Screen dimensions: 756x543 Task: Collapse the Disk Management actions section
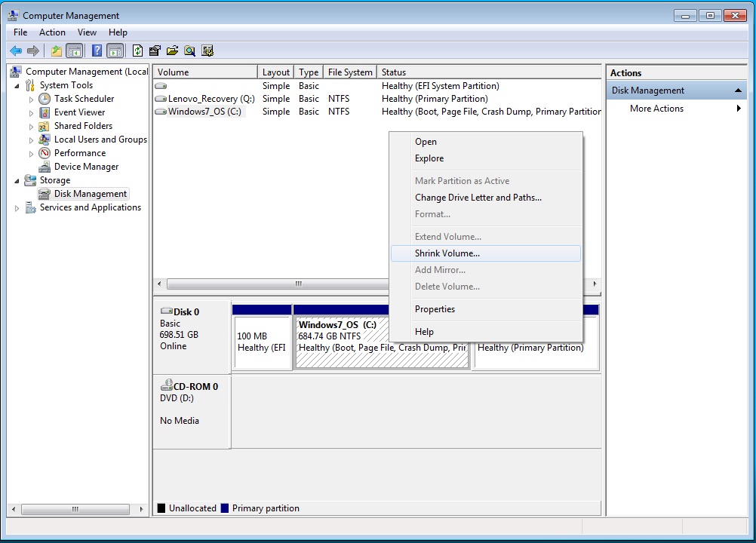pos(738,90)
